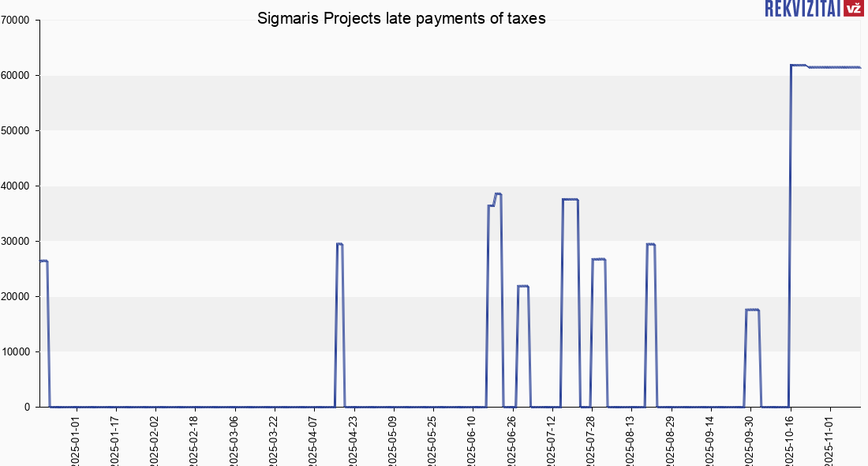
Task: Click the chart title about late tax payments
Action: pyautogui.click(x=402, y=18)
